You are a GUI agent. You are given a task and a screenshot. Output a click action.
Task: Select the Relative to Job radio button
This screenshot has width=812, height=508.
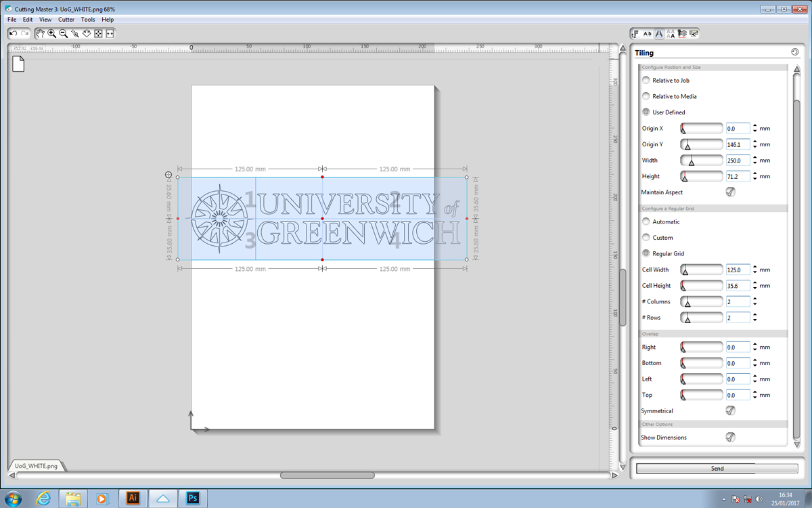pos(646,81)
